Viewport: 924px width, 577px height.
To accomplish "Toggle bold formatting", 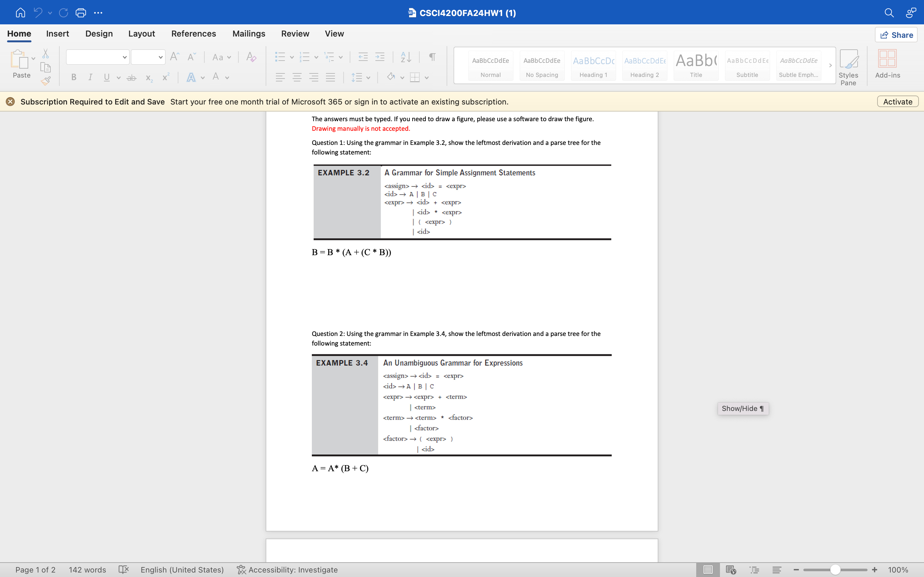I will (x=73, y=77).
